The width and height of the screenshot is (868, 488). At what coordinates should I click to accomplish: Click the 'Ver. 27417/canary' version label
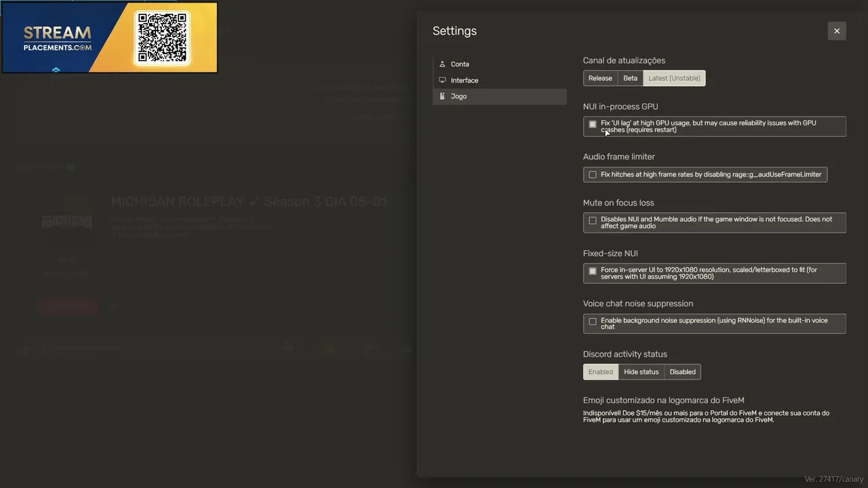coord(834,479)
